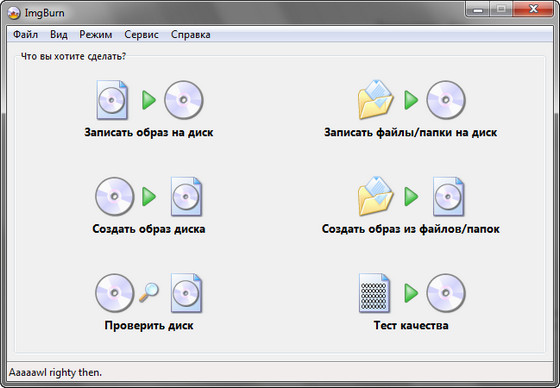Click the folder icon above Записать файлы/папки на диск

pos(375,100)
